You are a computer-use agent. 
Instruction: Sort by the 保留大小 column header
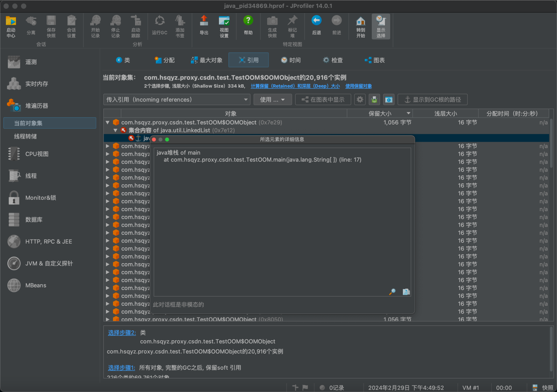point(380,113)
